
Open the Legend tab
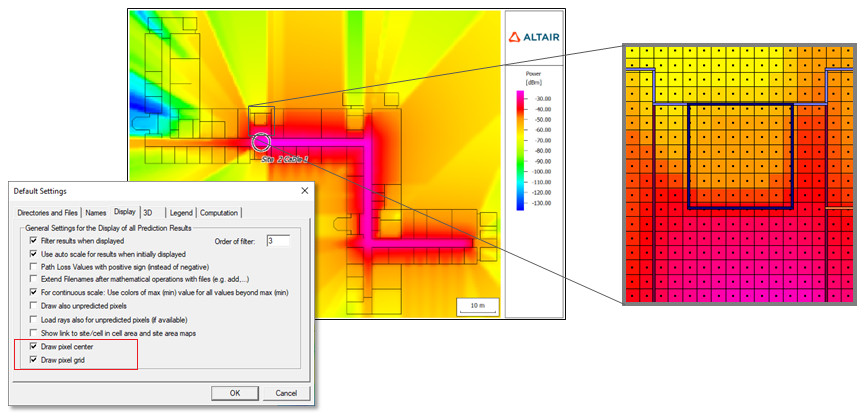coord(181,212)
